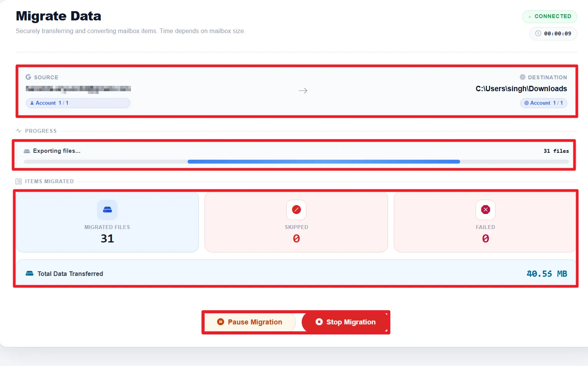Viewport: 588px width, 366px height.
Task: Click the drive icon beside Exporting files
Action: point(27,151)
